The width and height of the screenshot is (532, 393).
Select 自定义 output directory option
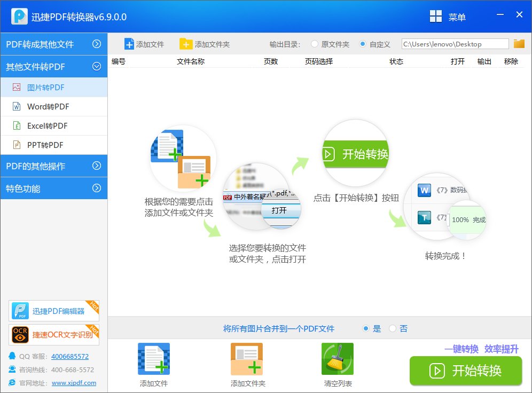[x=363, y=44]
